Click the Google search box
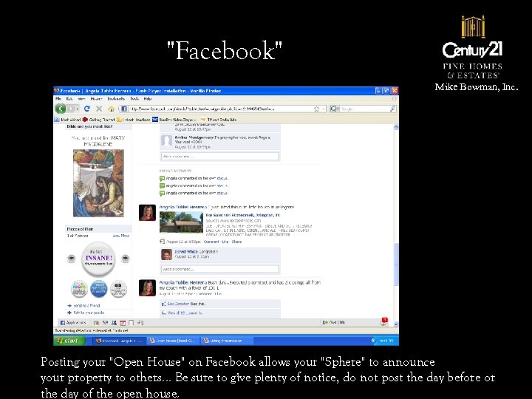Viewport: 532px width, 399px height. pyautogui.click(x=364, y=109)
